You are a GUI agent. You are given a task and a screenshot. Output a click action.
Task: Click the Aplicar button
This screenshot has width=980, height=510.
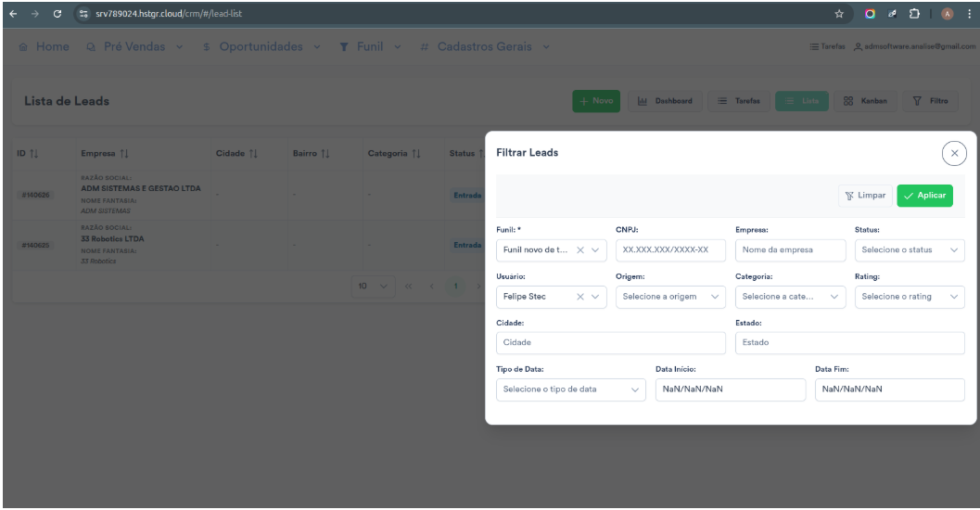pyautogui.click(x=924, y=196)
